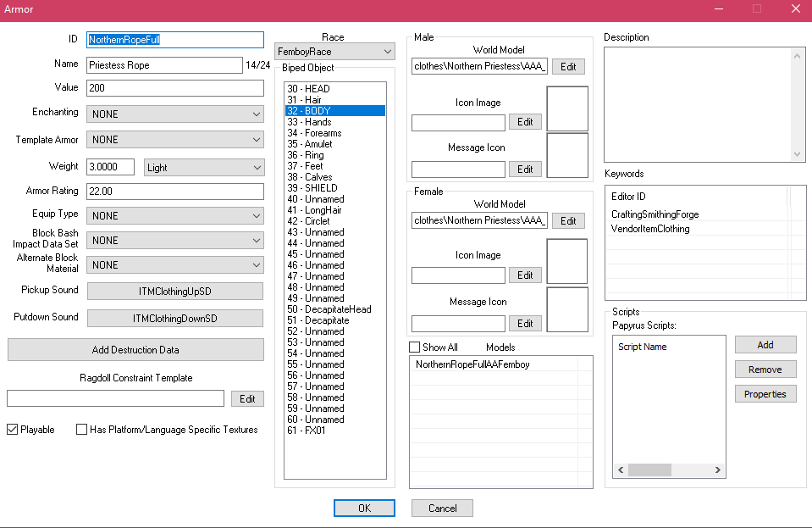Click the Male Icon Image path field
The width and height of the screenshot is (812, 528).
[x=458, y=123]
